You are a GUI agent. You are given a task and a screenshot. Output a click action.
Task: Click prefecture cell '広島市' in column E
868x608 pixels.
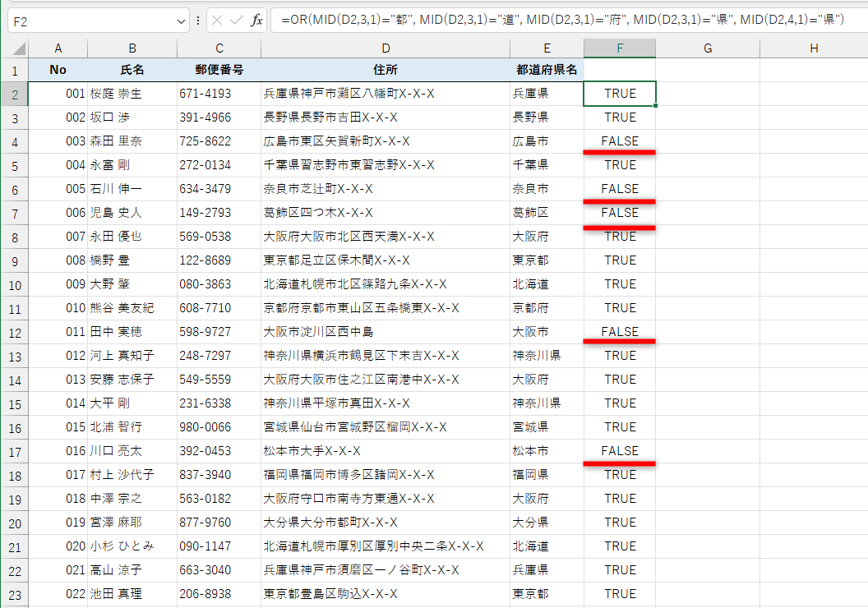point(547,141)
